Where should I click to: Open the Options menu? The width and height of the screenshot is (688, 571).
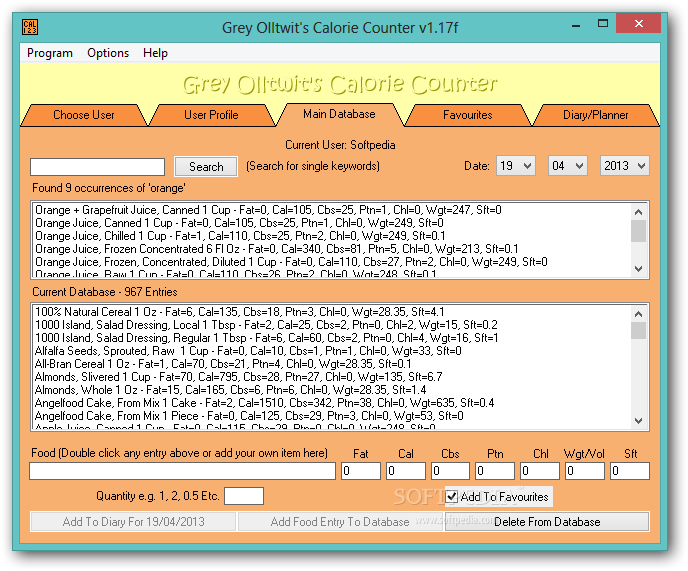[108, 53]
